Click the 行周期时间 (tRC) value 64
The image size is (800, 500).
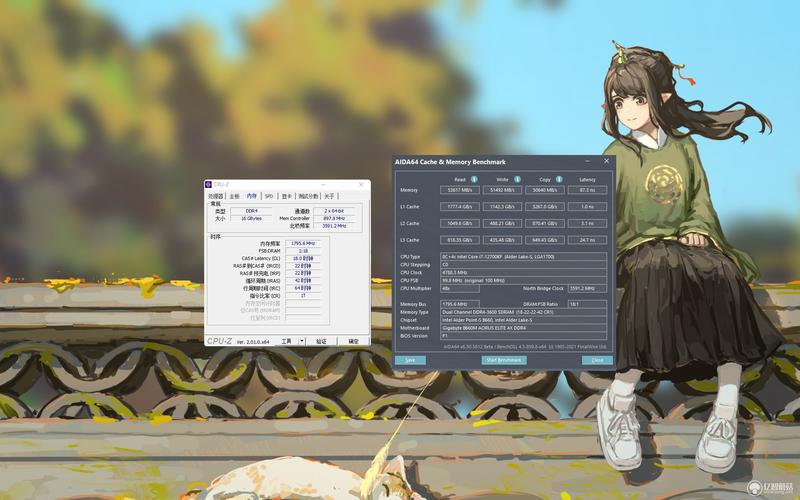pyautogui.click(x=303, y=288)
